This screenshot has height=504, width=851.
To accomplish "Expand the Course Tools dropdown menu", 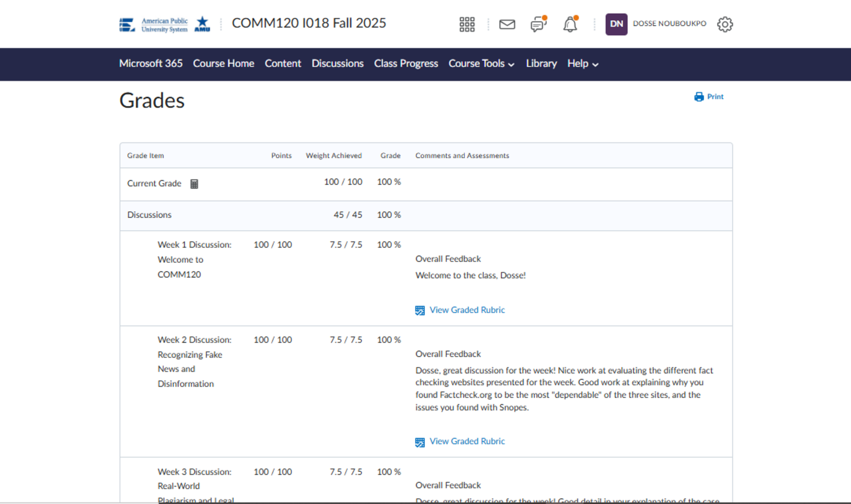I will [x=481, y=64].
